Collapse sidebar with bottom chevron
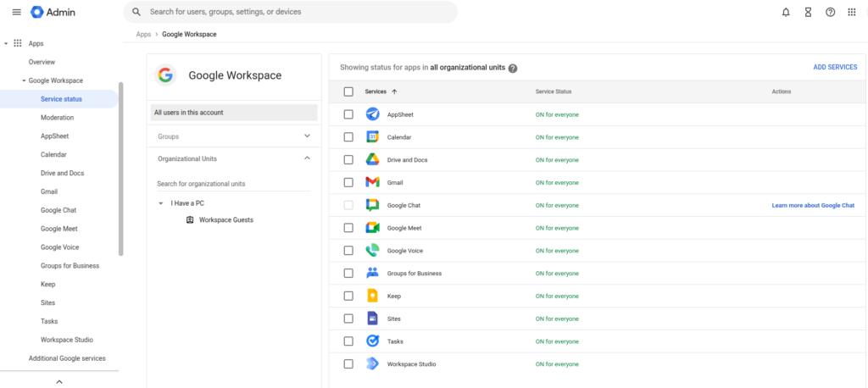Viewport: 868px width, 388px height. pyautogui.click(x=59, y=381)
